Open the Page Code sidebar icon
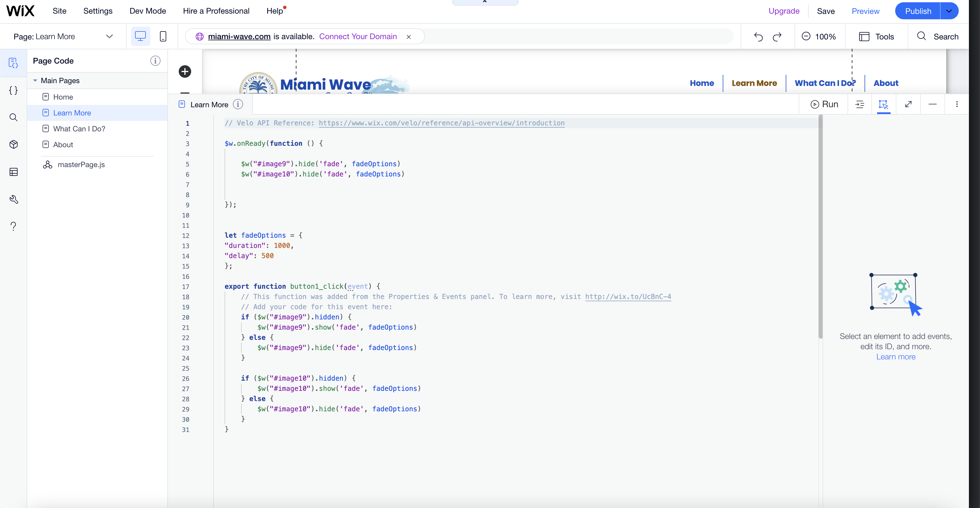980x508 pixels. (13, 63)
